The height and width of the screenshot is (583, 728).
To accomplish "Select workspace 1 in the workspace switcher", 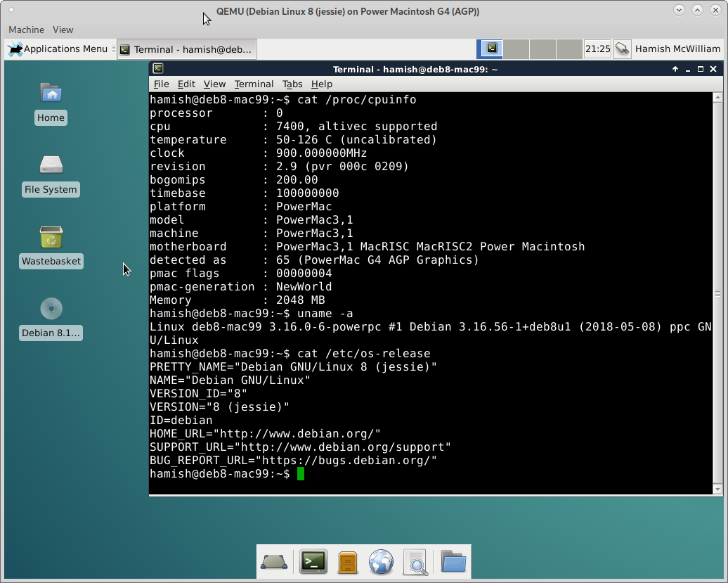I will coord(491,49).
